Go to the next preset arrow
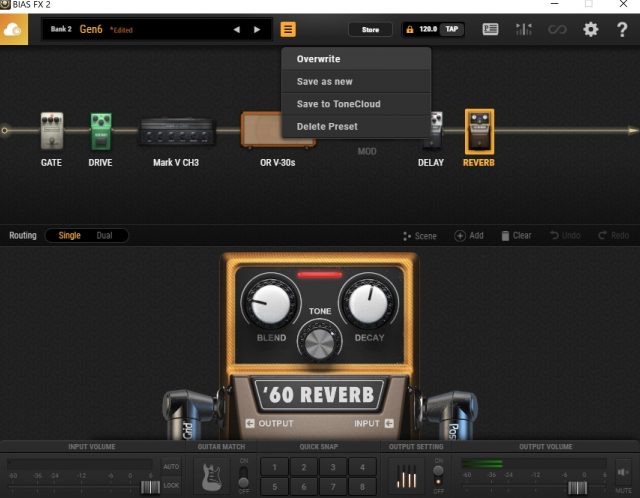This screenshot has height=498, width=640. (x=257, y=29)
